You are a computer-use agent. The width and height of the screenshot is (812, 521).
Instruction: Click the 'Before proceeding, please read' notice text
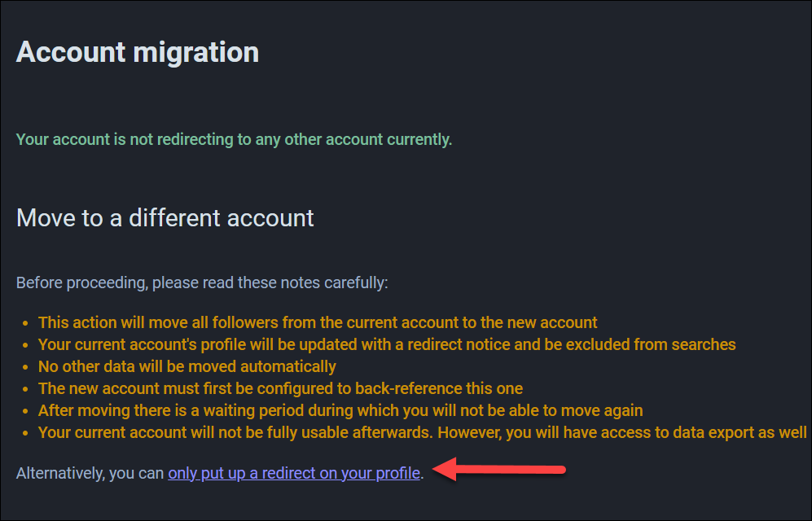[x=202, y=282]
